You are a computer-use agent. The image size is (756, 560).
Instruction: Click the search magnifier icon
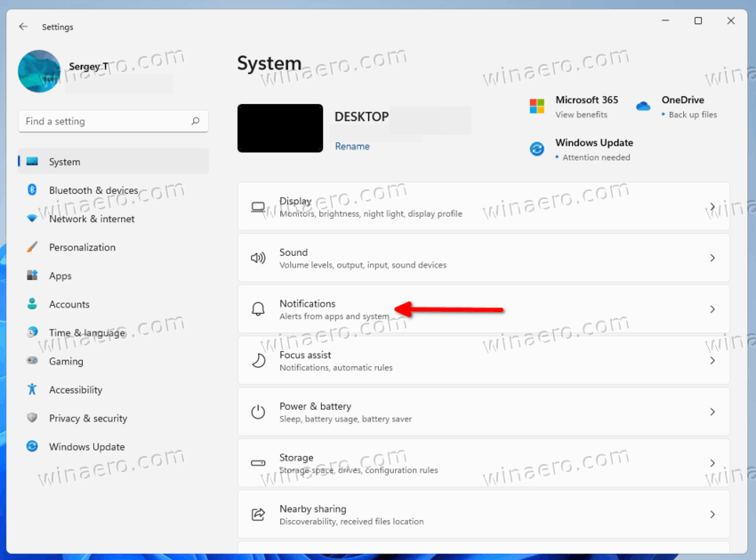pos(196,121)
